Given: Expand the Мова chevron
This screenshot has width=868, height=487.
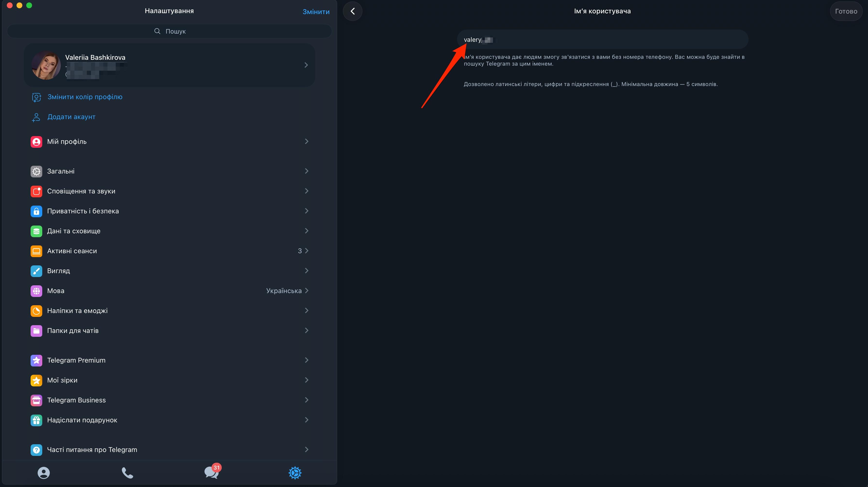Looking at the screenshot, I should pos(306,290).
